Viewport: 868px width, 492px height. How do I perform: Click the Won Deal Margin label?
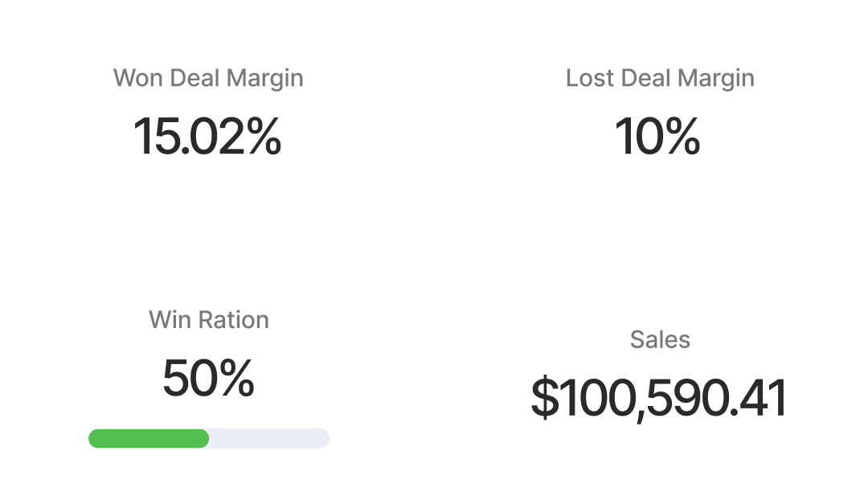[x=208, y=79]
